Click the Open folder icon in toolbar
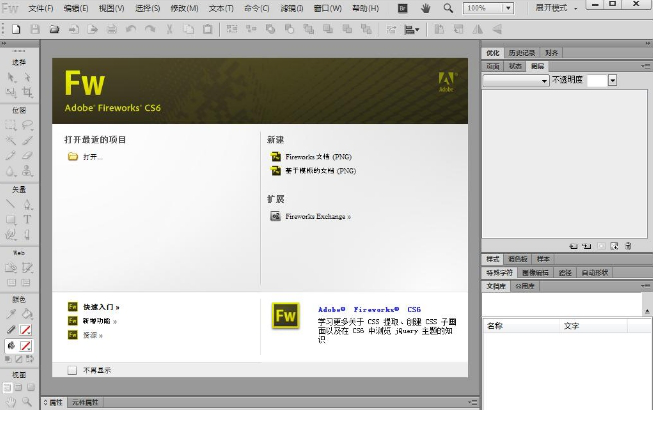653x426 pixels. pos(54,29)
